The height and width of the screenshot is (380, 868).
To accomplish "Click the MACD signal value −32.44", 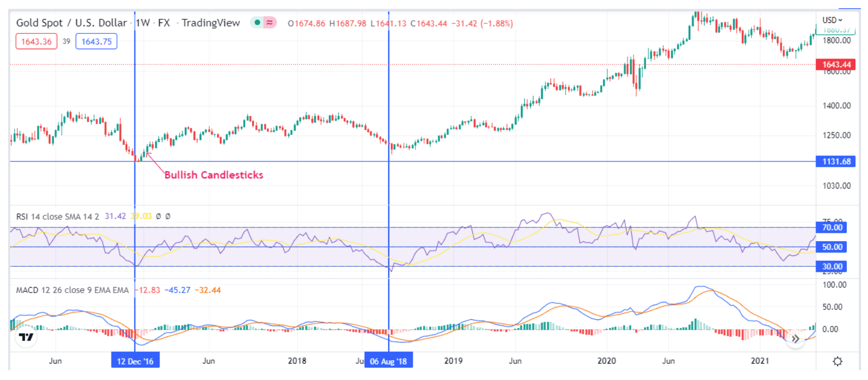I will 208,290.
